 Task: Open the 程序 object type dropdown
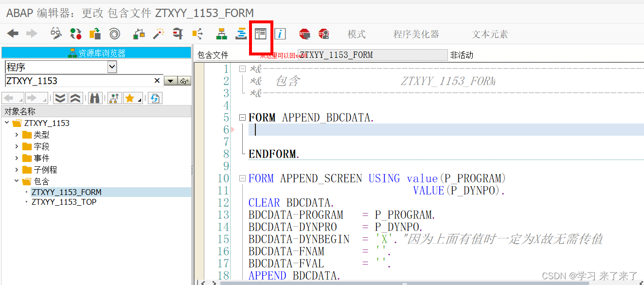tap(112, 67)
